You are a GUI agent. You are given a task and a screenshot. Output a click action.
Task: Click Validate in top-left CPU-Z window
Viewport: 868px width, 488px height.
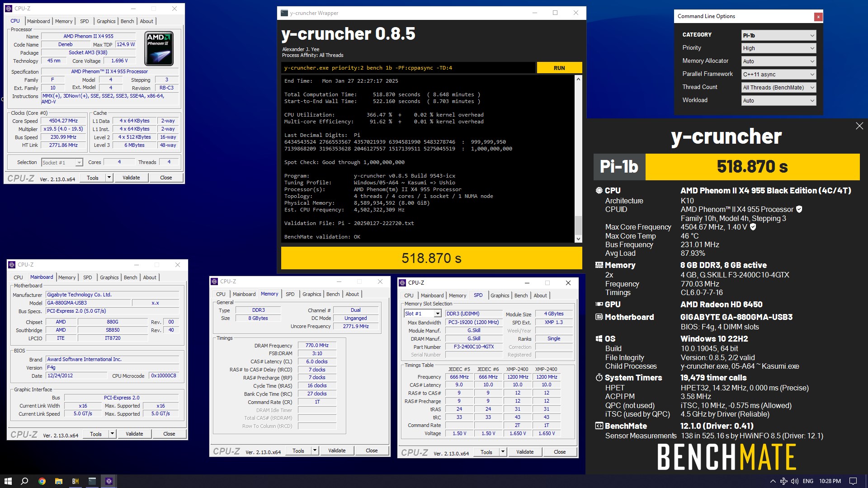[x=131, y=178]
